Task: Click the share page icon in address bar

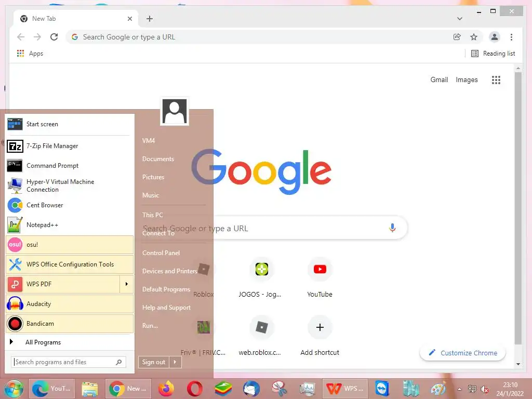Action: [457, 37]
